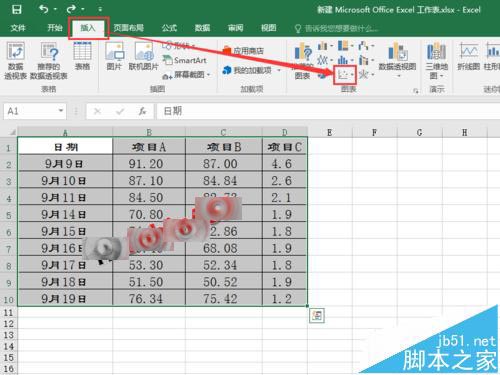This screenshot has height=375, width=500.
Task: Click the formula bar showing 日期
Action: point(328,111)
